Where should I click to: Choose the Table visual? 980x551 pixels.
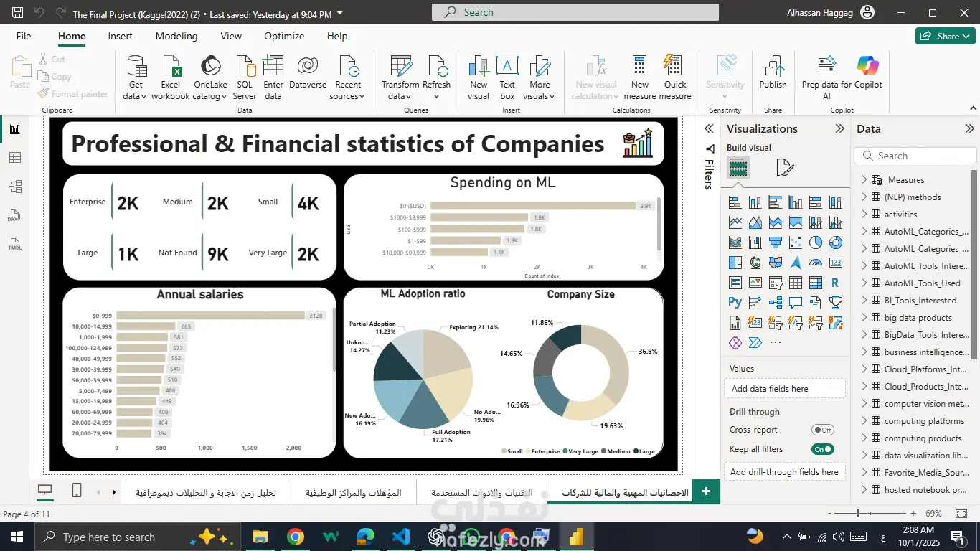[x=796, y=283]
